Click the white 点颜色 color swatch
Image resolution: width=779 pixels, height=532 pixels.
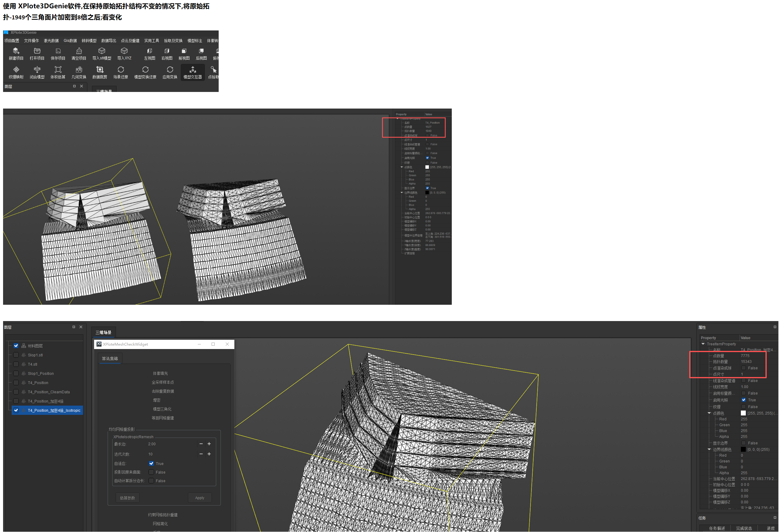click(743, 413)
